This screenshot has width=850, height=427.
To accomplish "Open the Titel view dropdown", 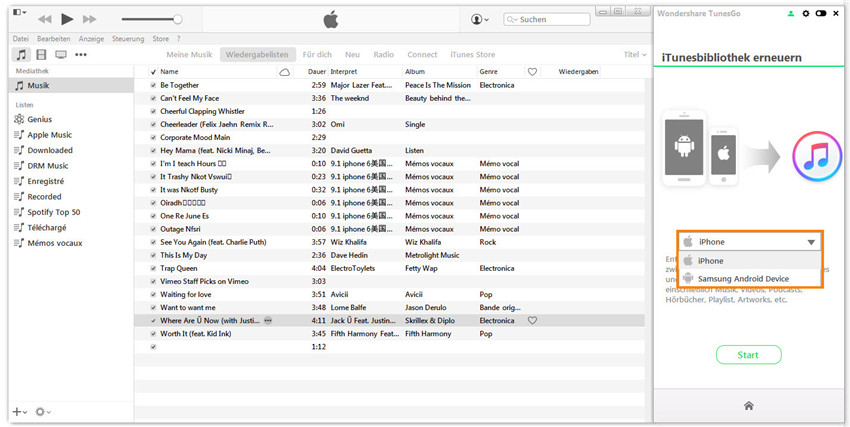I will pyautogui.click(x=635, y=55).
